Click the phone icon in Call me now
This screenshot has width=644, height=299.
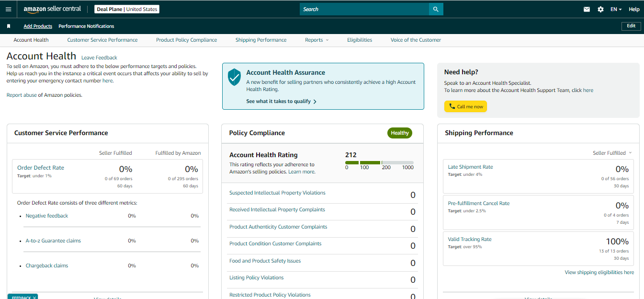[452, 106]
